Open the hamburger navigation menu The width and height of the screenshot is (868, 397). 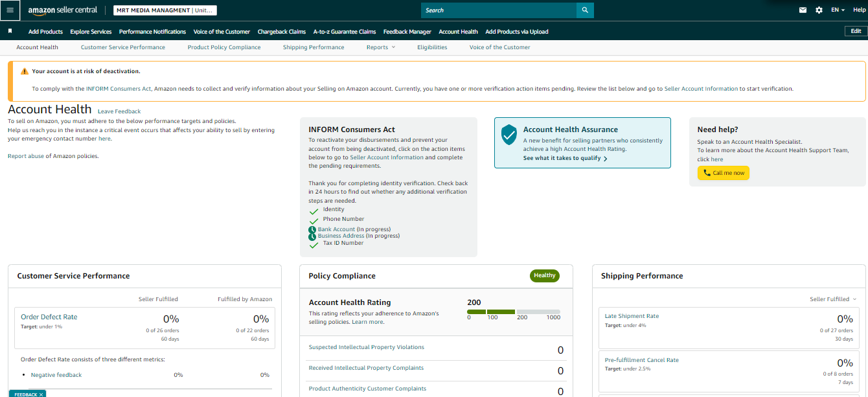point(10,10)
